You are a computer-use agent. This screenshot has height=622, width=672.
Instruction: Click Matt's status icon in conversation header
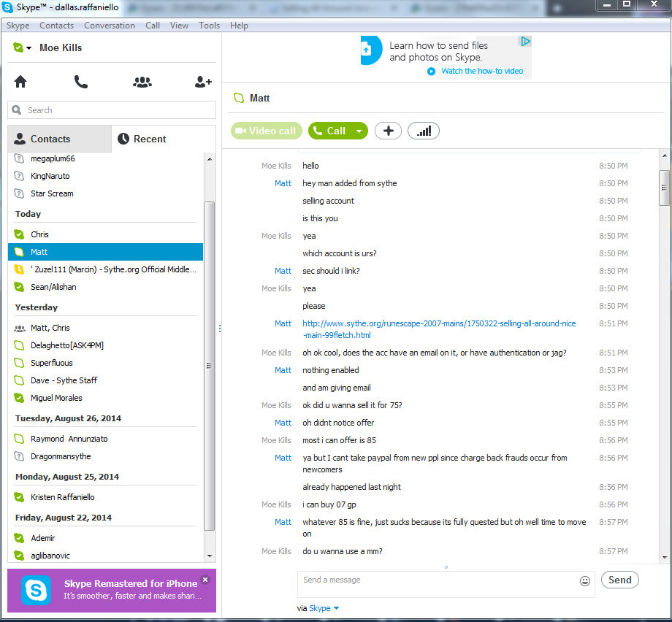pyautogui.click(x=238, y=98)
